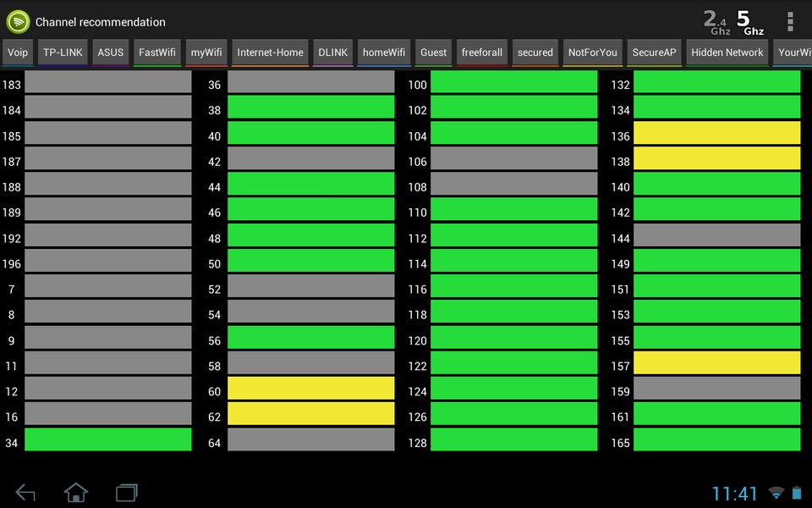This screenshot has width=812, height=508.
Task: Tap channel number label 11
Action: click(11, 366)
